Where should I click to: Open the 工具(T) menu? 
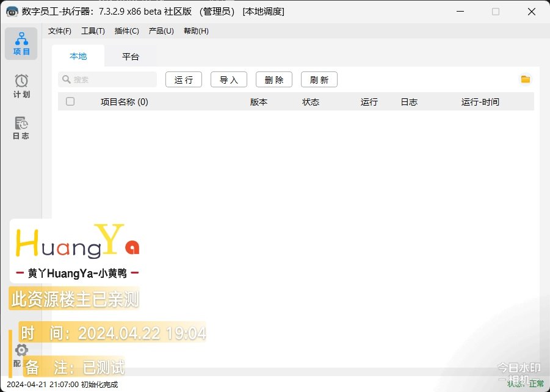pyautogui.click(x=93, y=31)
